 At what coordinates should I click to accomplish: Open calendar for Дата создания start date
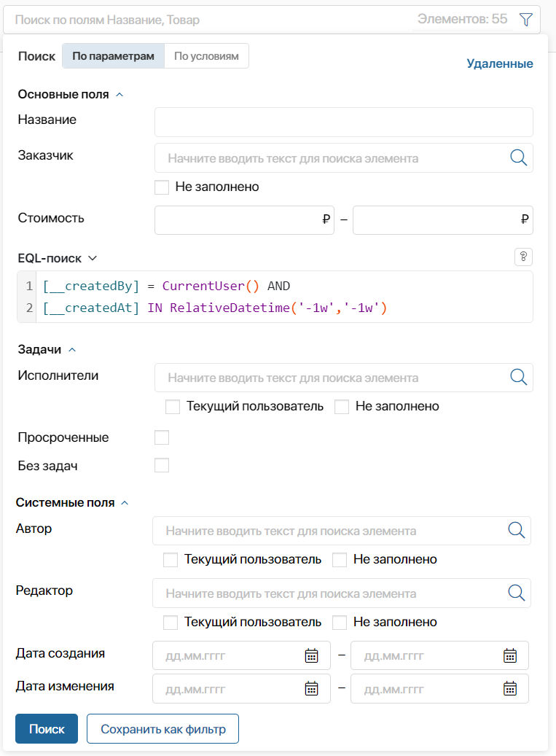tap(312, 655)
